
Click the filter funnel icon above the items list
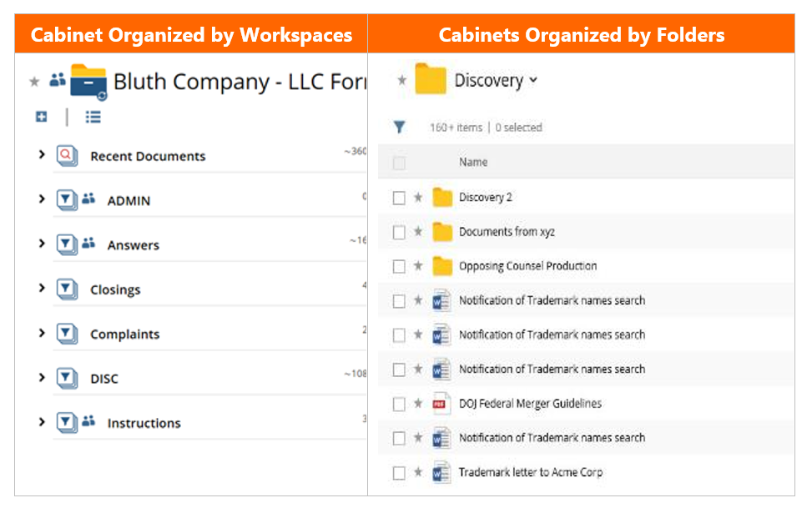coord(399,128)
